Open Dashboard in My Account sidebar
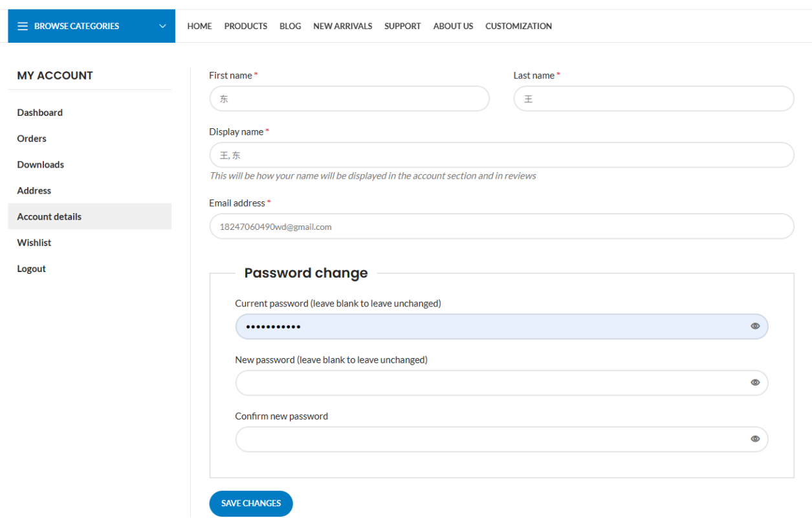 [40, 113]
